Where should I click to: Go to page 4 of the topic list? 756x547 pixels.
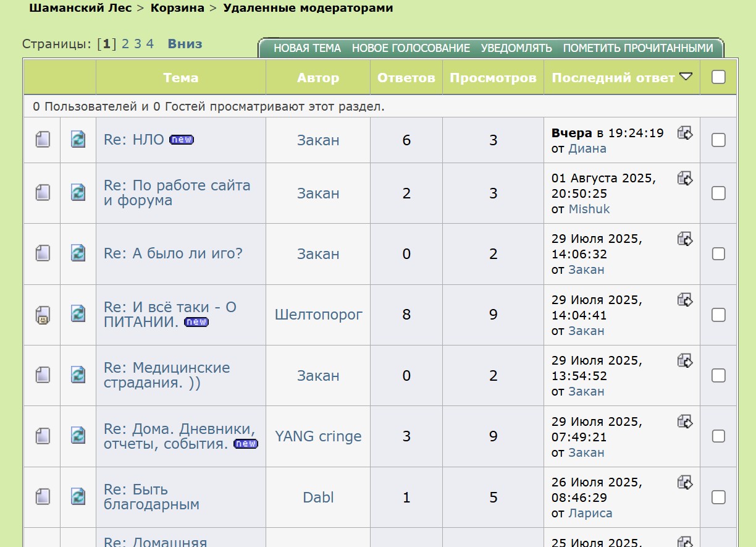point(149,44)
